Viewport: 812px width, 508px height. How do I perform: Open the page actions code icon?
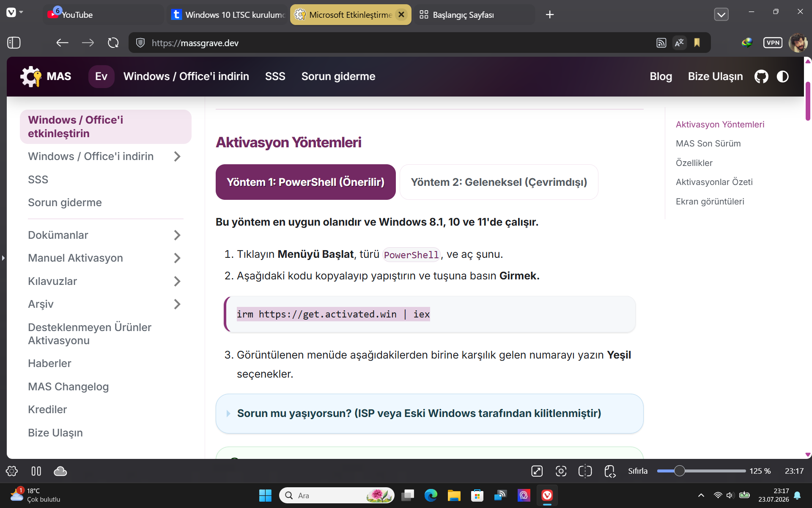[x=609, y=471]
